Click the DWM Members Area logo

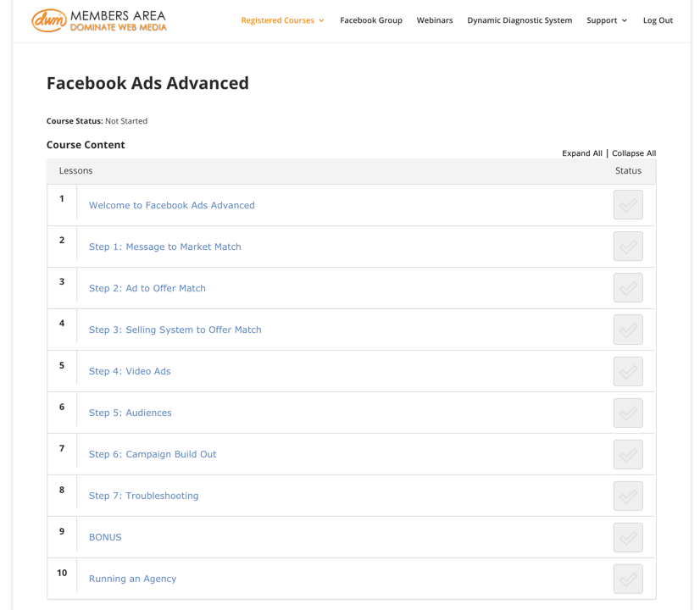[x=99, y=20]
